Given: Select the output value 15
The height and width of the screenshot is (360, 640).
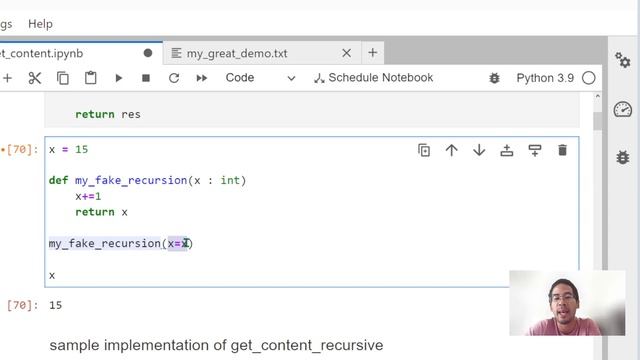Looking at the screenshot, I should pyautogui.click(x=56, y=305).
